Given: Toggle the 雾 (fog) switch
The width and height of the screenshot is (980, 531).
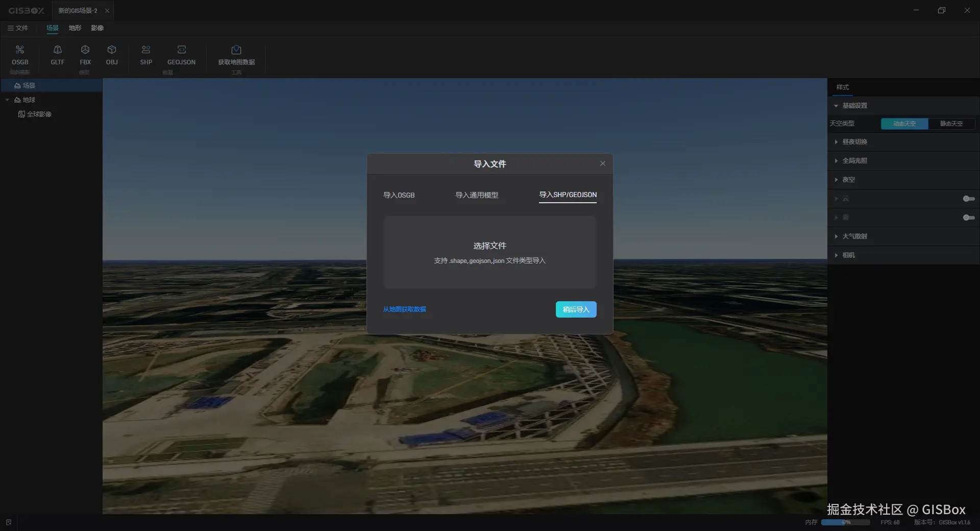Looking at the screenshot, I should [x=969, y=218].
